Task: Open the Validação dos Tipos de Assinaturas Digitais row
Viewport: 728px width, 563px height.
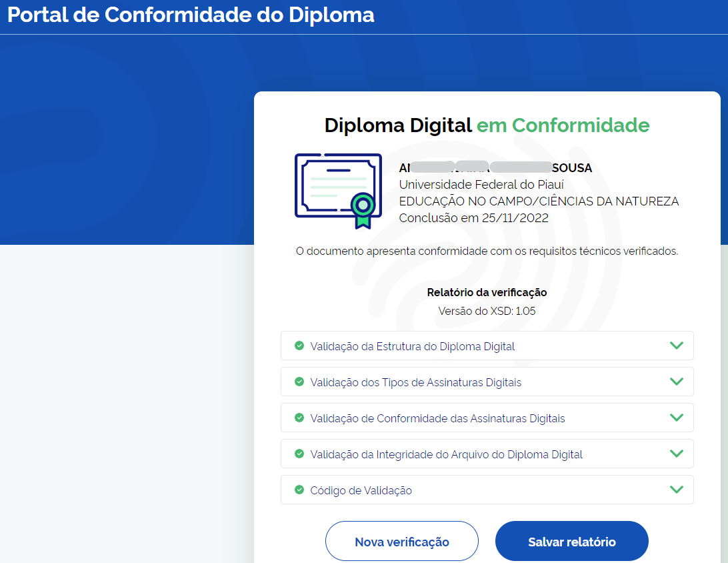Action: [x=487, y=382]
